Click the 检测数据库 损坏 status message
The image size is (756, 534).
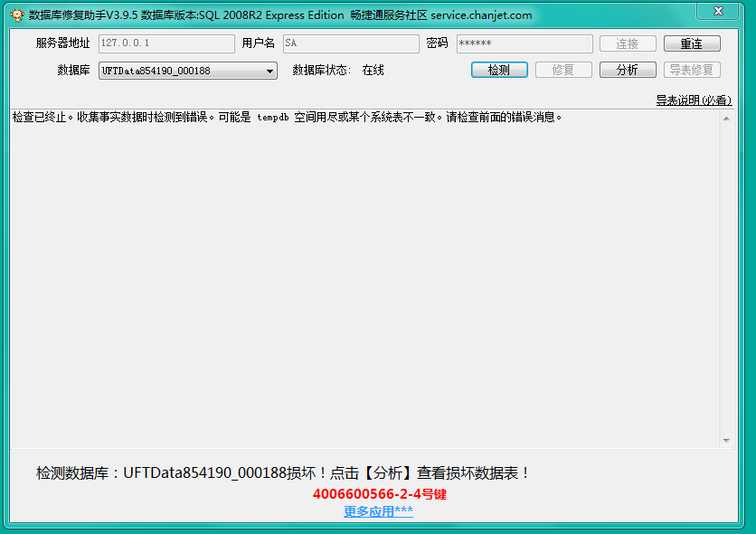[282, 472]
